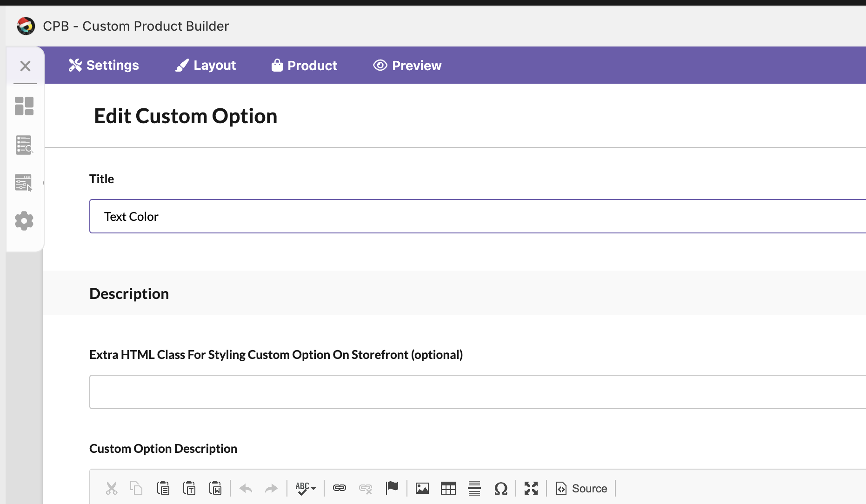This screenshot has height=504, width=866.
Task: Click the Paste icon in editor toolbar
Action: pyautogui.click(x=163, y=488)
